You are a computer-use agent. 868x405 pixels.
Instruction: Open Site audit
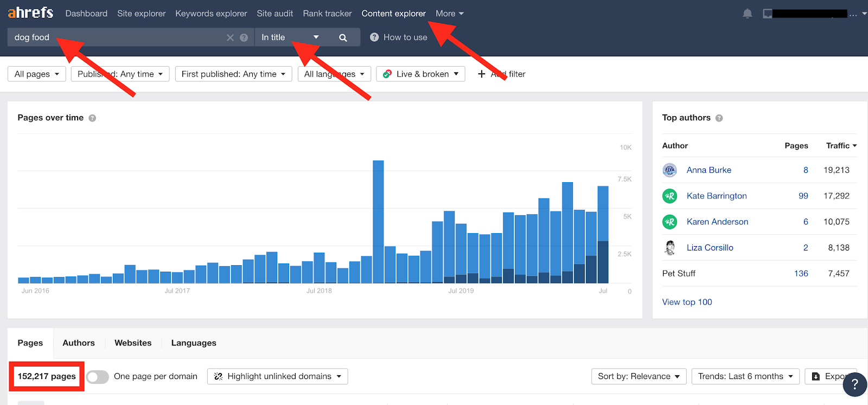(x=275, y=14)
